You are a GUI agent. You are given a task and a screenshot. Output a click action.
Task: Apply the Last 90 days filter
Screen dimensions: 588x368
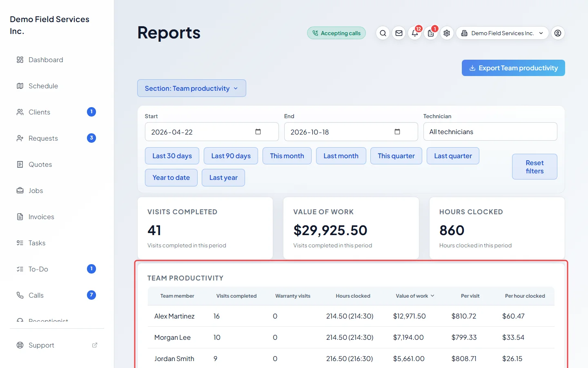(231, 156)
